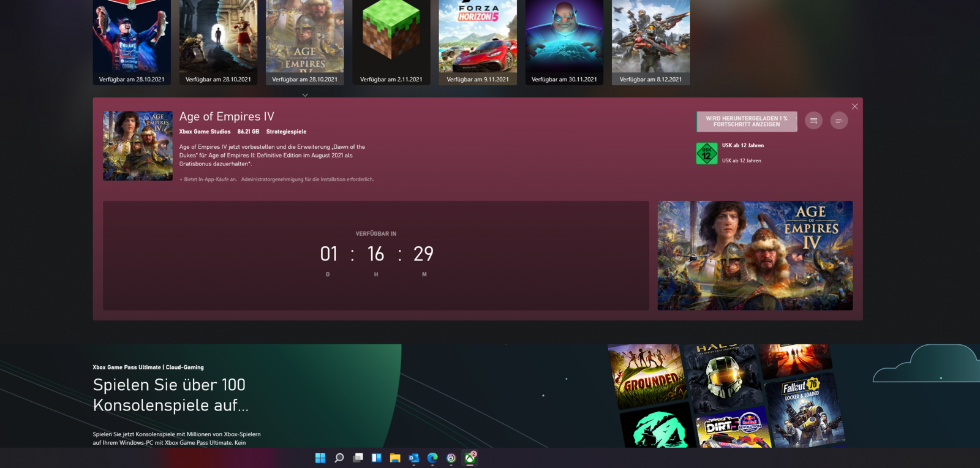
Task: Open Microsoft Edge from taskbar
Action: pyautogui.click(x=432, y=458)
